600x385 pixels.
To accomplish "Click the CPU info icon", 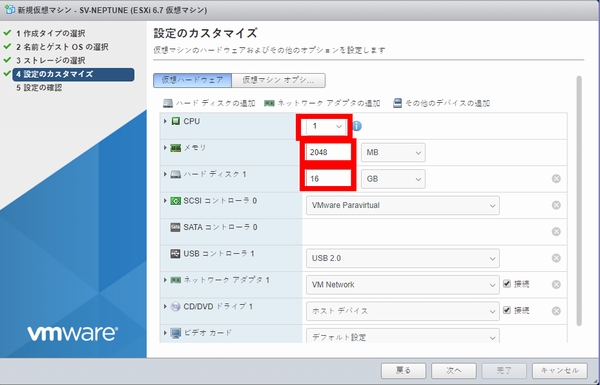I will point(357,126).
